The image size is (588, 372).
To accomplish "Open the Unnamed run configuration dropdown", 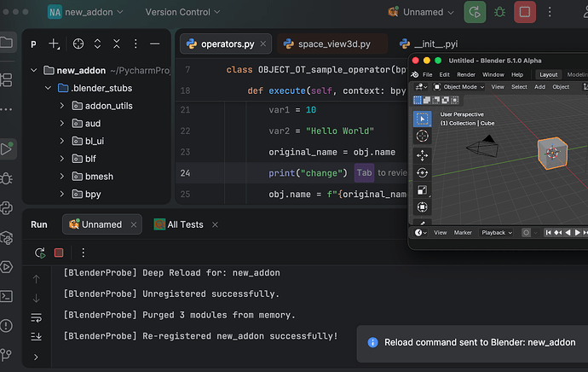I will 421,12.
